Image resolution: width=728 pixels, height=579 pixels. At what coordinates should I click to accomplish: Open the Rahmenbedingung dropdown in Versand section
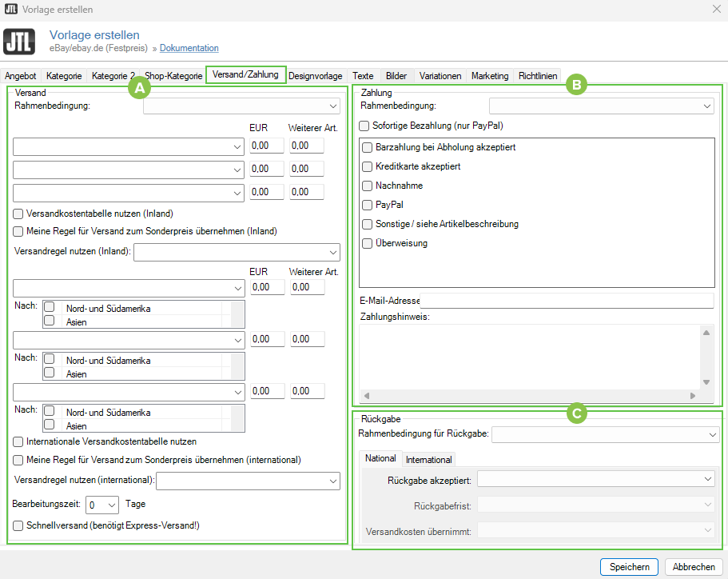[241, 106]
